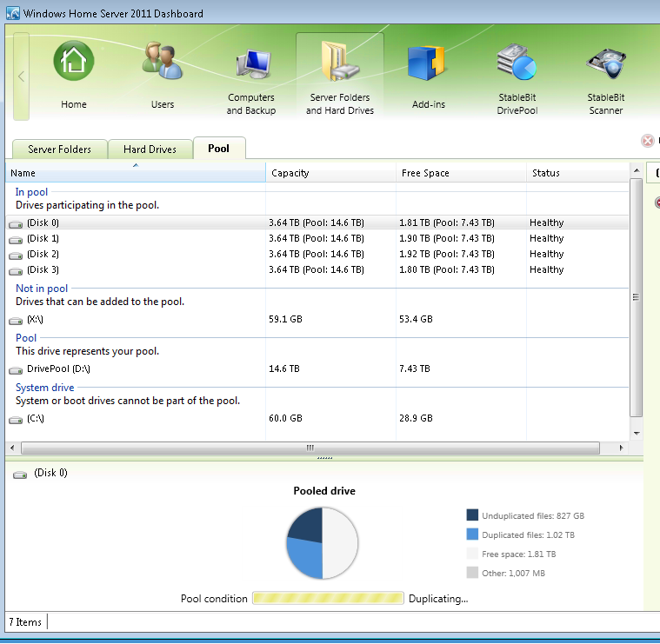This screenshot has height=644, width=660.
Task: Collapse the 'System drive' group header
Action: (x=44, y=388)
